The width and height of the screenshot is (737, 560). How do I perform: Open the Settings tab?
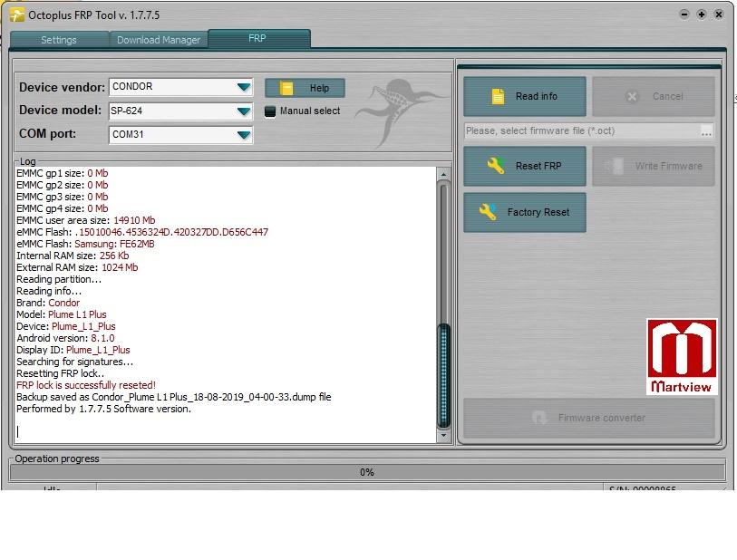(59, 40)
